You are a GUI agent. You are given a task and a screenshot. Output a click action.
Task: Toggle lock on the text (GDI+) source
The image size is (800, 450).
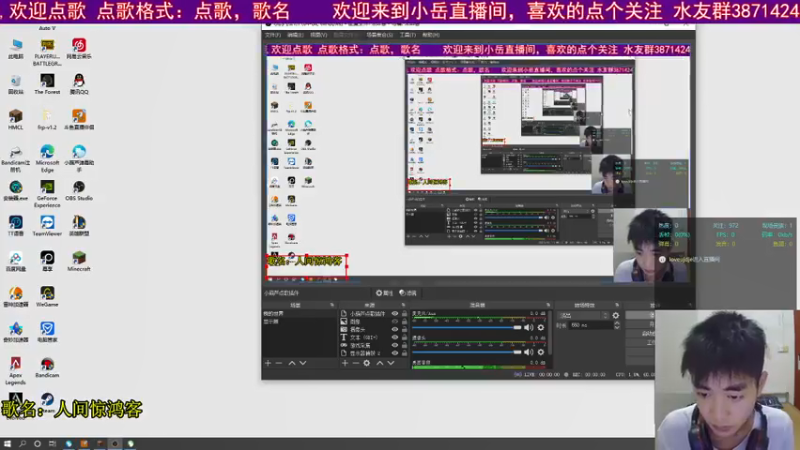click(405, 337)
